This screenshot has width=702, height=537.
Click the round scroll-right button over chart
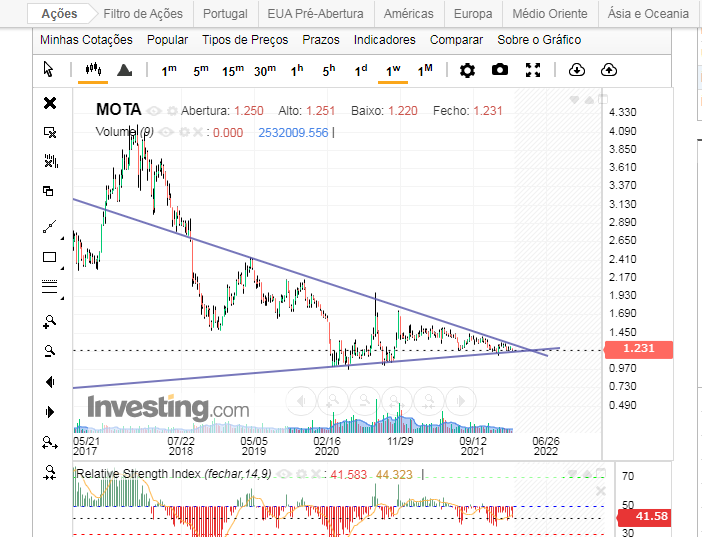(461, 401)
